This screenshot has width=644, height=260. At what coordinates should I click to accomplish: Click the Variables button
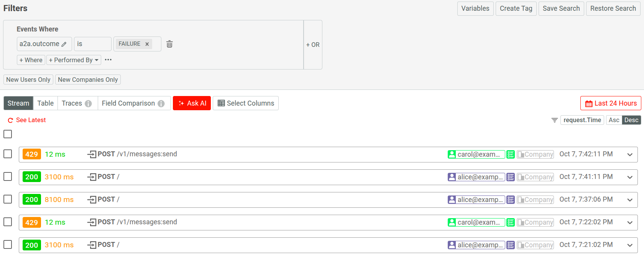(x=475, y=8)
